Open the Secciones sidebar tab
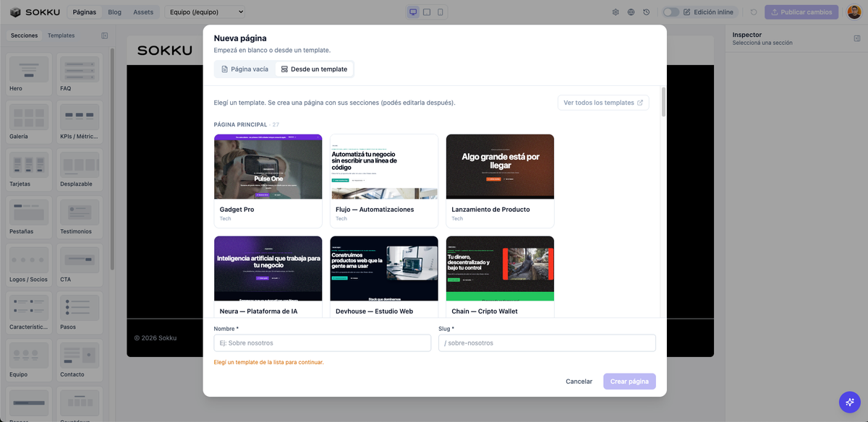 [24, 35]
